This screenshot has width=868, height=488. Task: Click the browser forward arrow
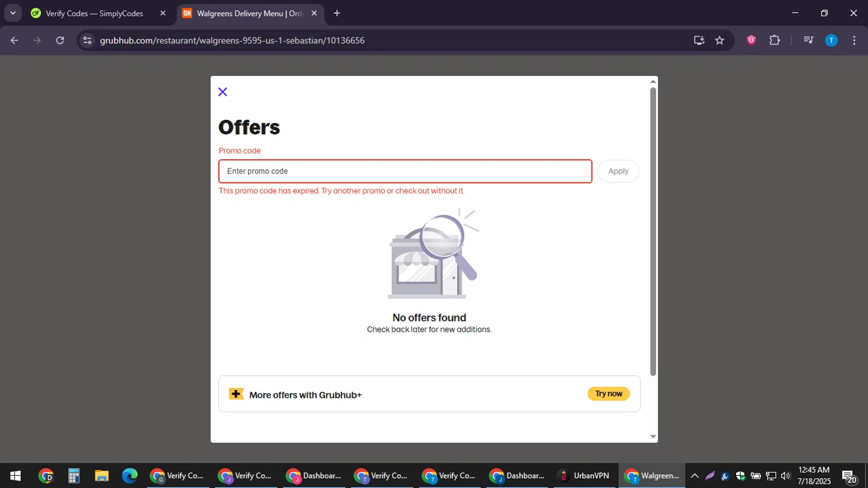click(37, 41)
